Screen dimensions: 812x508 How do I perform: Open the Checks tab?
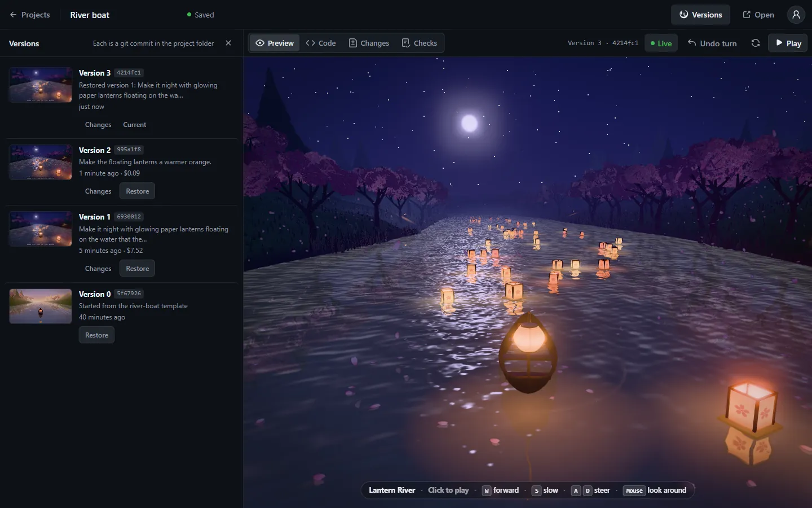tap(419, 43)
